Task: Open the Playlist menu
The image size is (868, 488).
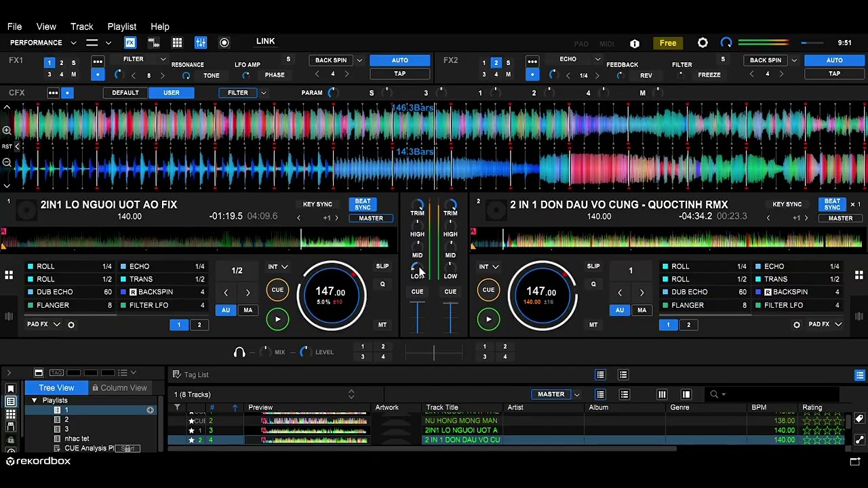Action: [x=122, y=26]
